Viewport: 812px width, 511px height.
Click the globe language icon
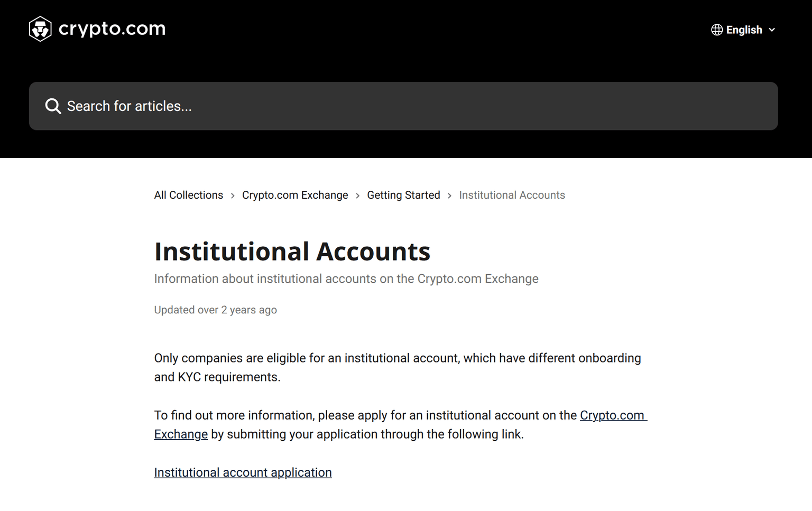[716, 30]
